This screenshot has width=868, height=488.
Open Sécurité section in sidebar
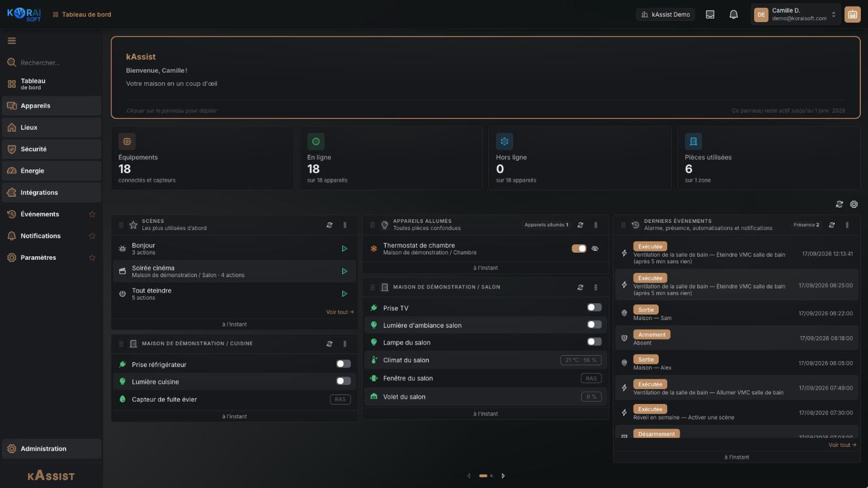coord(51,149)
